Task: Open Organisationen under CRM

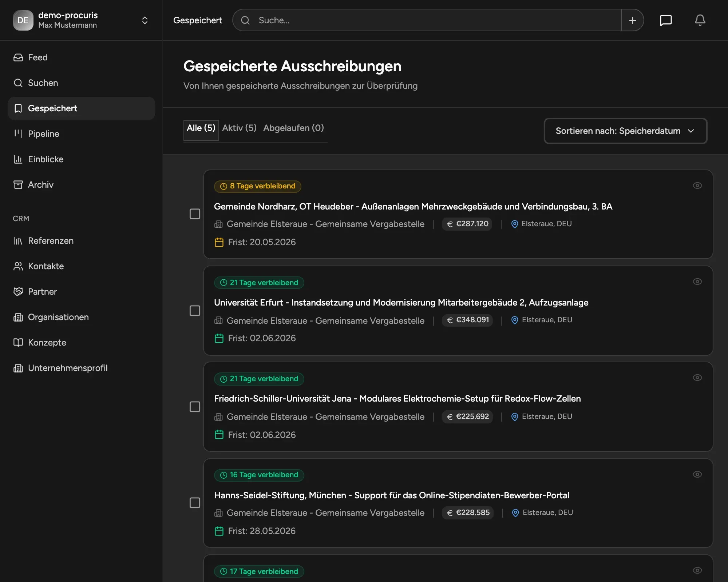Action: (82, 317)
